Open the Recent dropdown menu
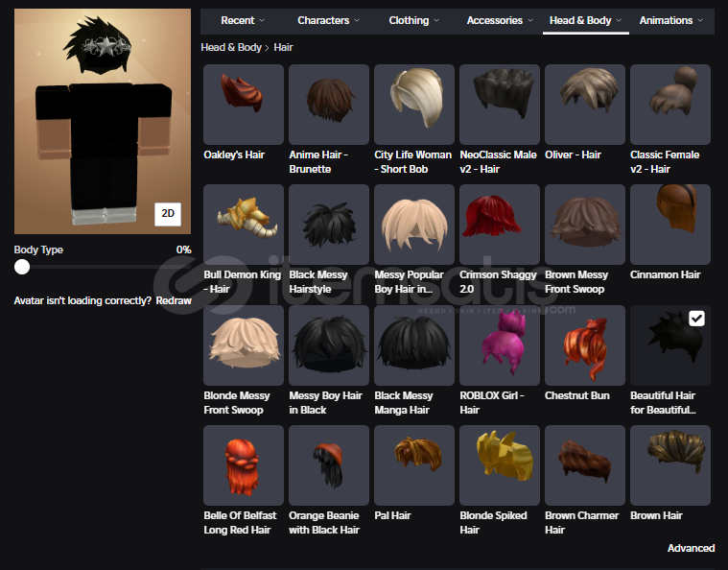Screen dimensions: 728x570 tap(243, 20)
